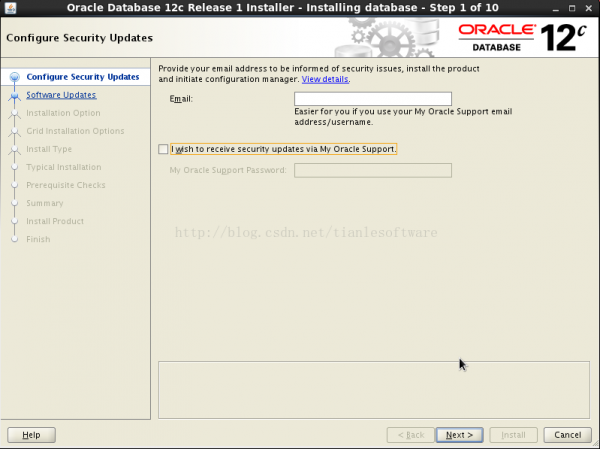This screenshot has height=449, width=600.
Task: Maximize the installer window
Action: tap(572, 8)
